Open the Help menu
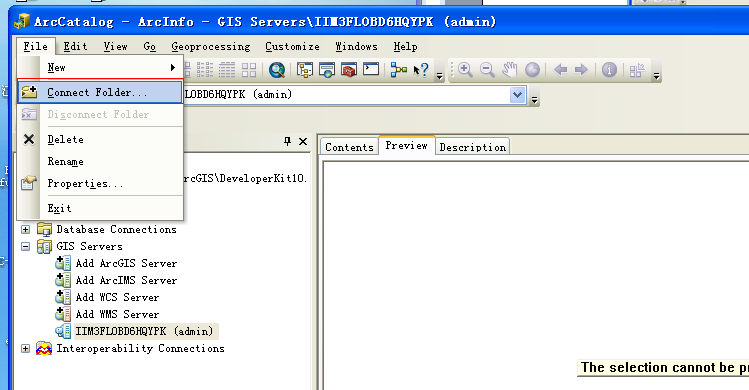The height and width of the screenshot is (390, 749). pyautogui.click(x=406, y=46)
